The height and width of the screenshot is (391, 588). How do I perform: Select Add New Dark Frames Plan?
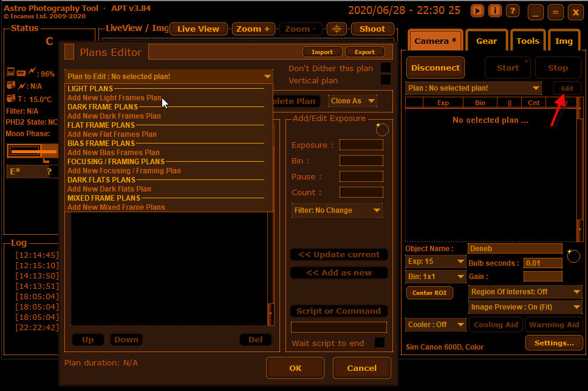click(x=114, y=116)
